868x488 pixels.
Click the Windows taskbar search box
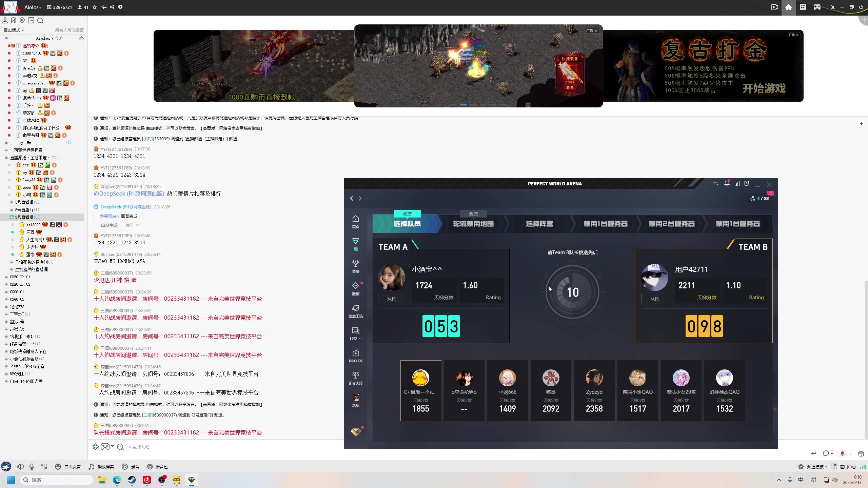[57, 480]
